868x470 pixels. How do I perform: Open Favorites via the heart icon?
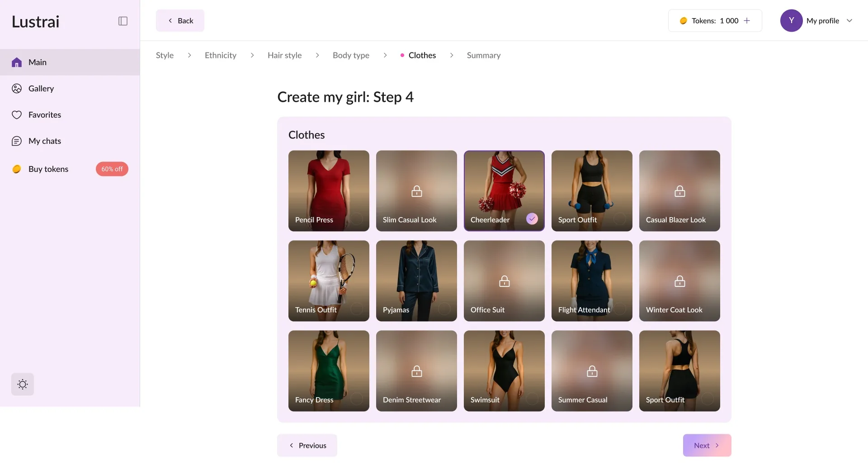(17, 115)
